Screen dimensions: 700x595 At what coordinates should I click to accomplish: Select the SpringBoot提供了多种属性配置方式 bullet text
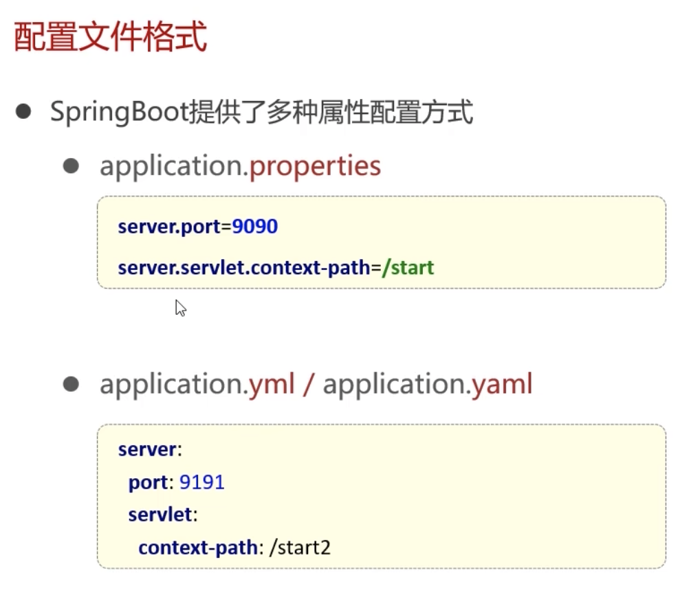click(x=261, y=112)
